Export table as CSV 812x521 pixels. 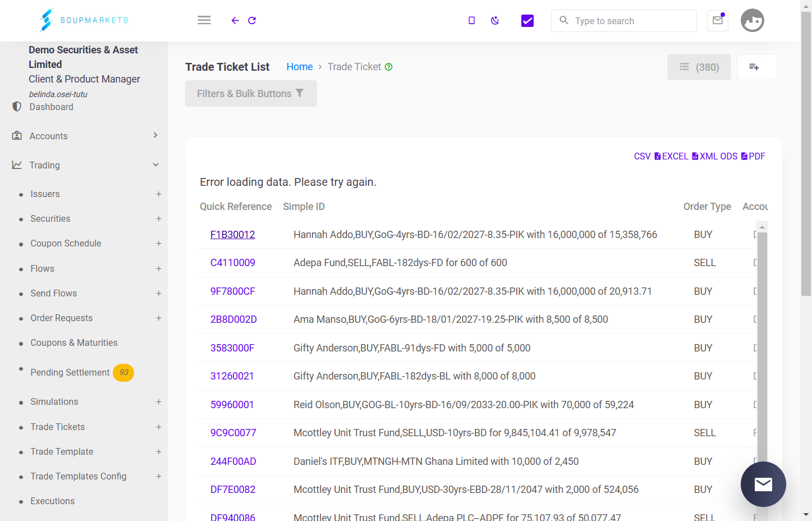[643, 156]
